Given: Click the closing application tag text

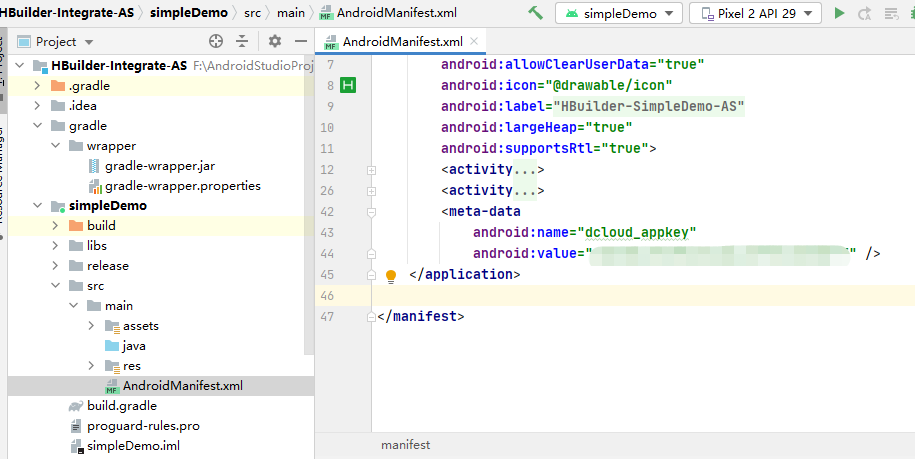Looking at the screenshot, I should 465,275.
